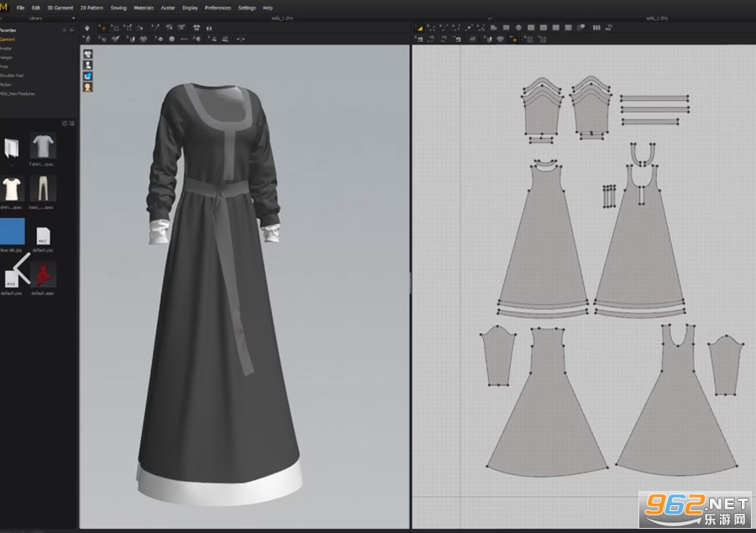756x533 pixels.
Task: Click the highlighted orange diamond icon in 2D toolbar
Action: point(514,39)
